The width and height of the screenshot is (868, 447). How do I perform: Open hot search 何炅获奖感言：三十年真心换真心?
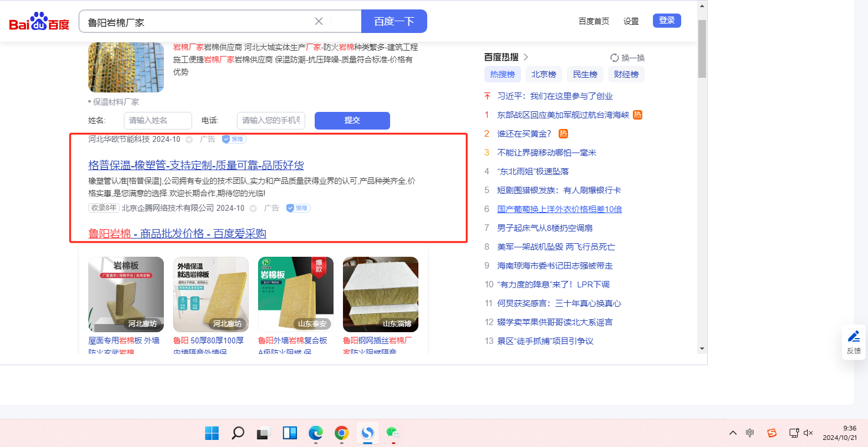click(x=559, y=303)
